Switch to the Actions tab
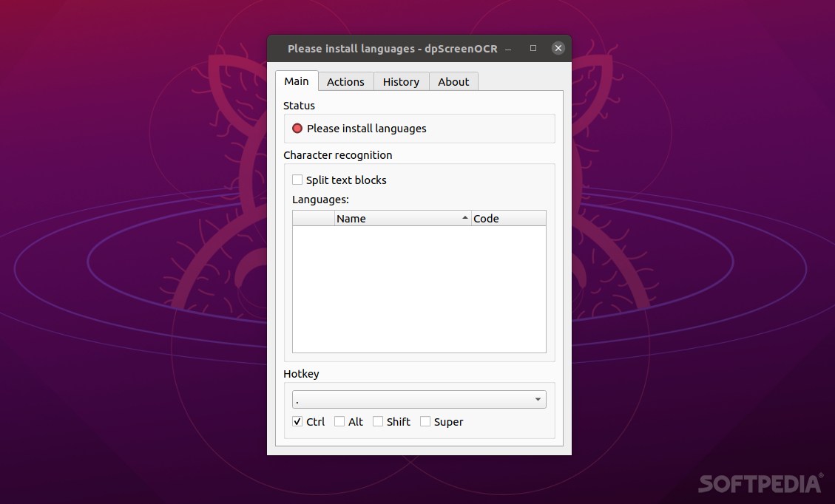This screenshot has height=504, width=835. pyautogui.click(x=345, y=81)
